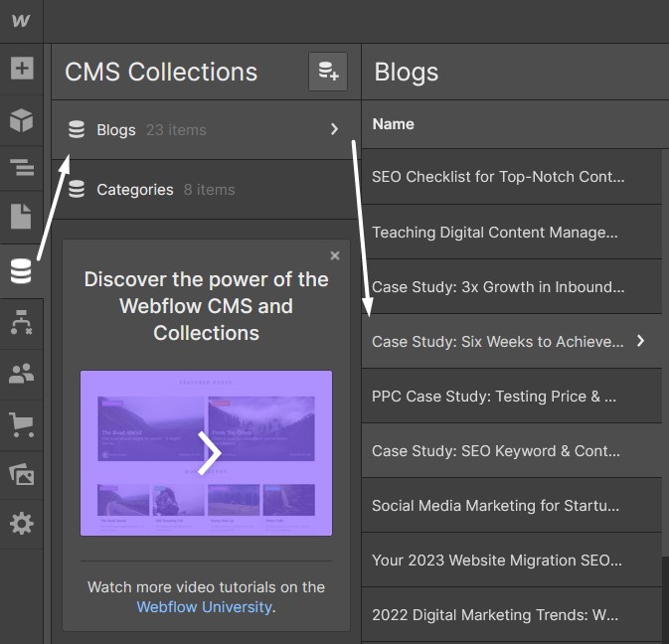Screen dimensions: 669x644
Task: Open Case Study: 3x Growth in Inbound... item
Action: tap(512, 286)
